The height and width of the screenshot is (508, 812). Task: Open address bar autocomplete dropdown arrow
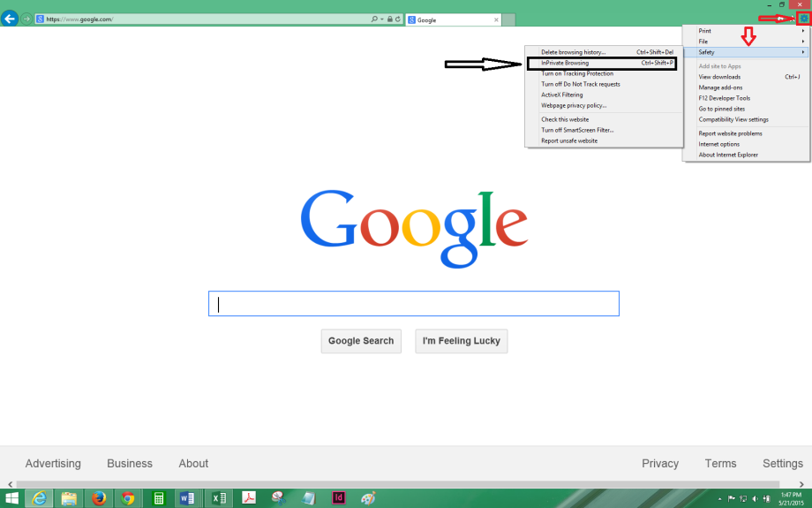(x=382, y=19)
